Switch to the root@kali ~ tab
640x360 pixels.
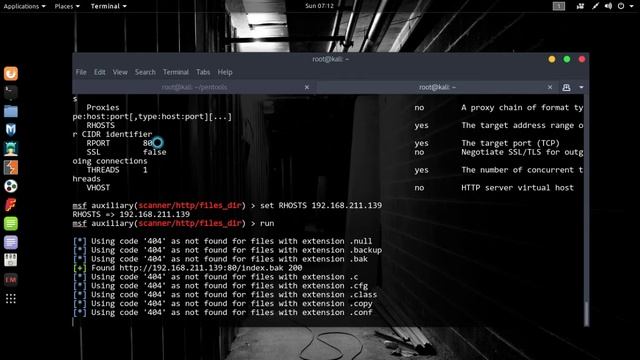pos(437,87)
